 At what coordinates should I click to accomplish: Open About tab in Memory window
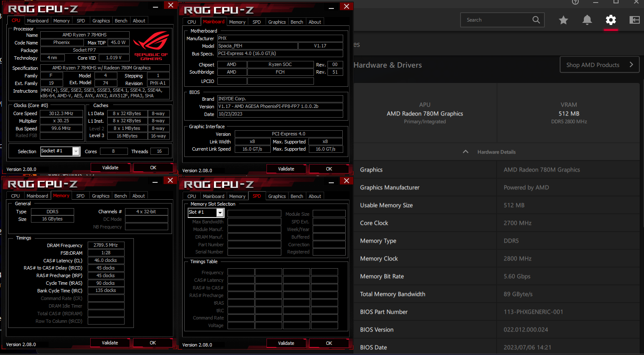tap(139, 196)
